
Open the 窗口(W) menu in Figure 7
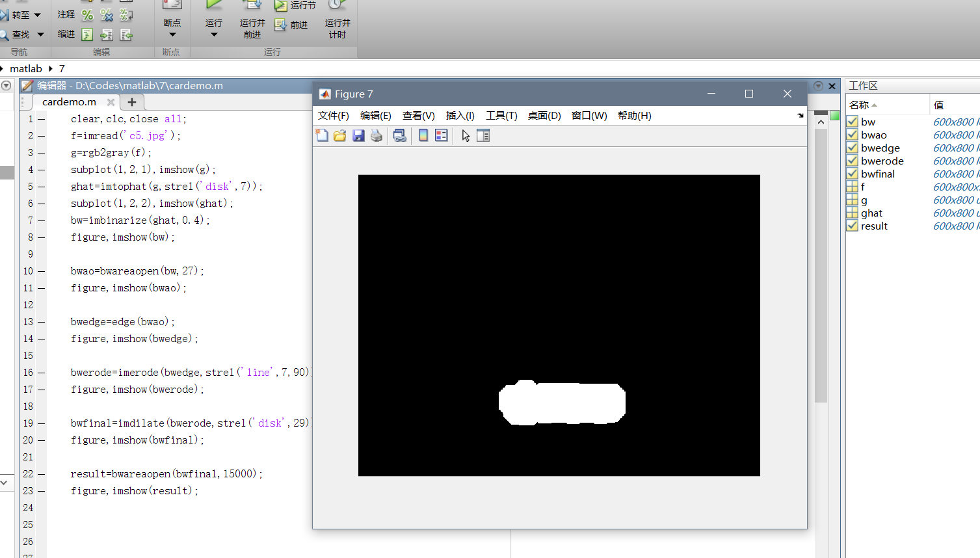point(589,116)
